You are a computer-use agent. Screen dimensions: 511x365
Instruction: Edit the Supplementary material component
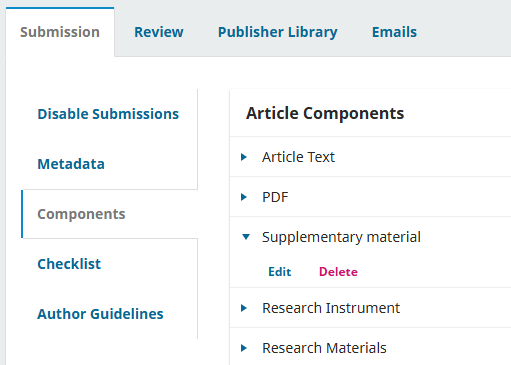point(280,272)
